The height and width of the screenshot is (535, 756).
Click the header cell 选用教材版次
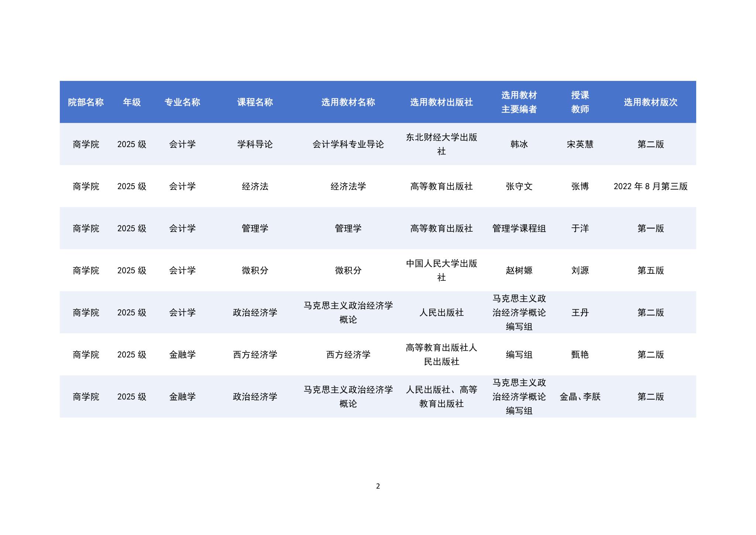point(651,102)
